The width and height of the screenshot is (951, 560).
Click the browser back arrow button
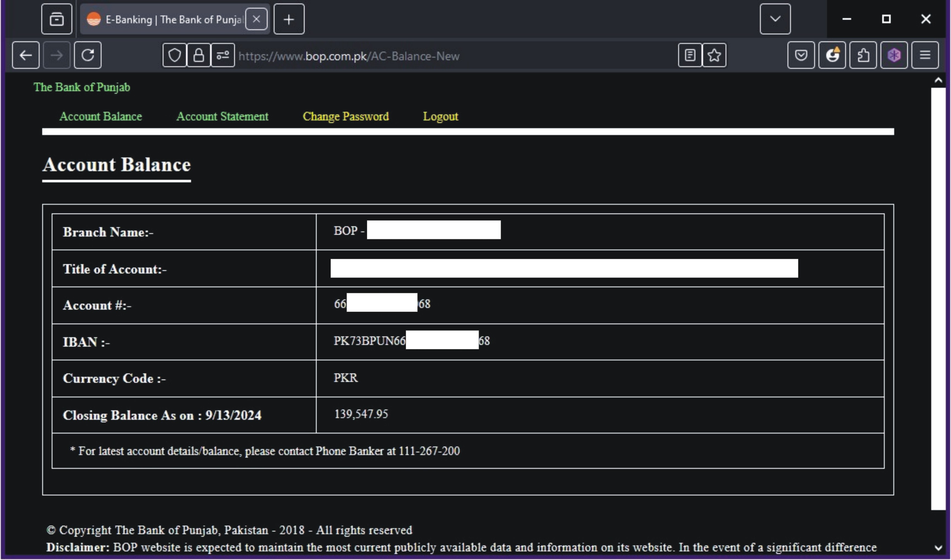click(x=25, y=55)
